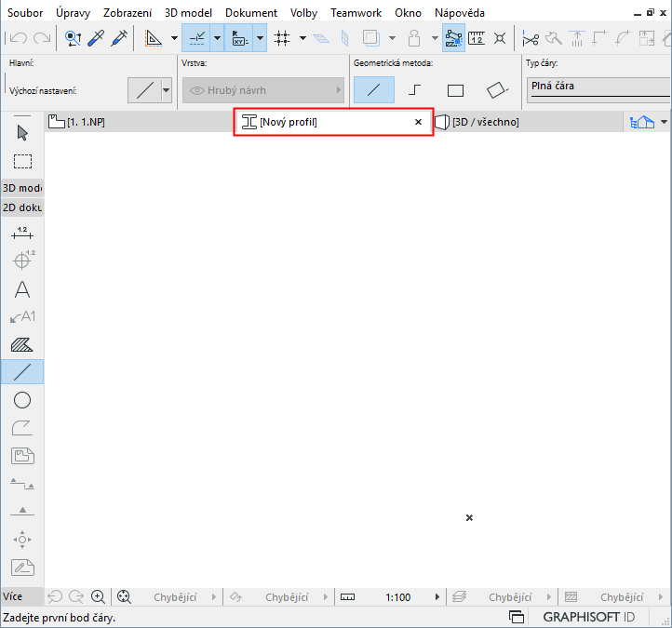The height and width of the screenshot is (628, 672).
Task: Open the Zobrazení menu
Action: coord(128,13)
